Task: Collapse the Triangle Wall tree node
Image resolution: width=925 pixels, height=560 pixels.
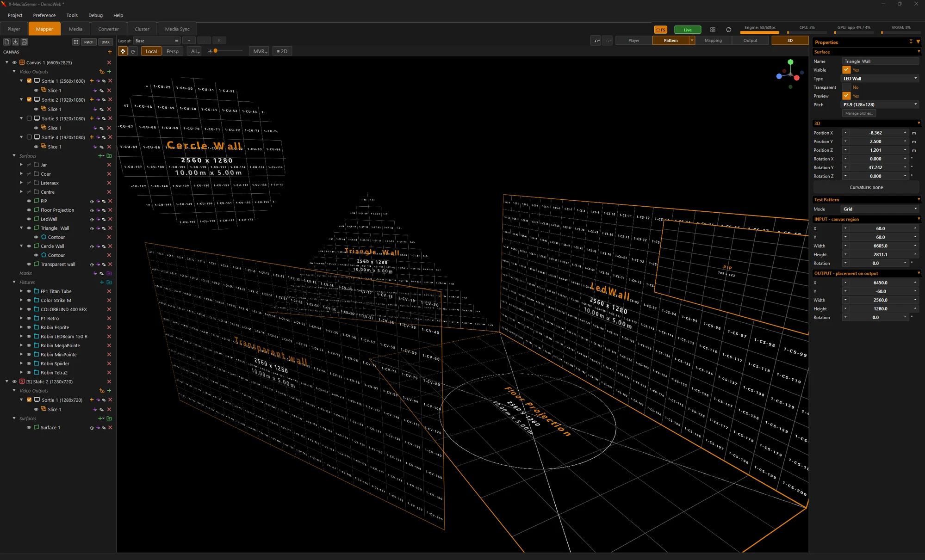Action: pos(21,228)
